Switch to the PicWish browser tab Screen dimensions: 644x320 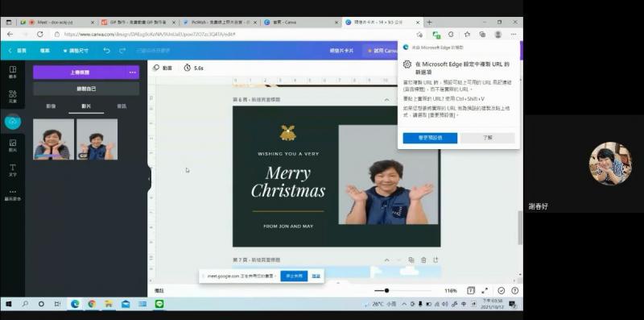pos(220,23)
